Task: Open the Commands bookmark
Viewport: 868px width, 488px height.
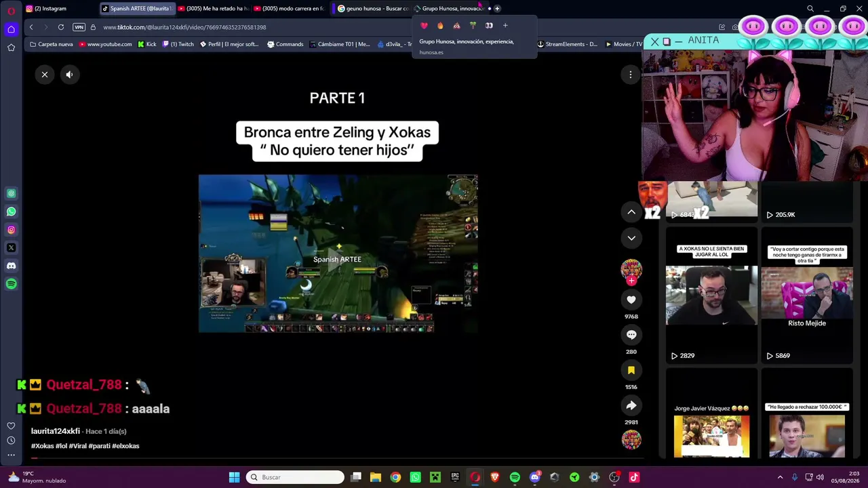Action: (285, 44)
